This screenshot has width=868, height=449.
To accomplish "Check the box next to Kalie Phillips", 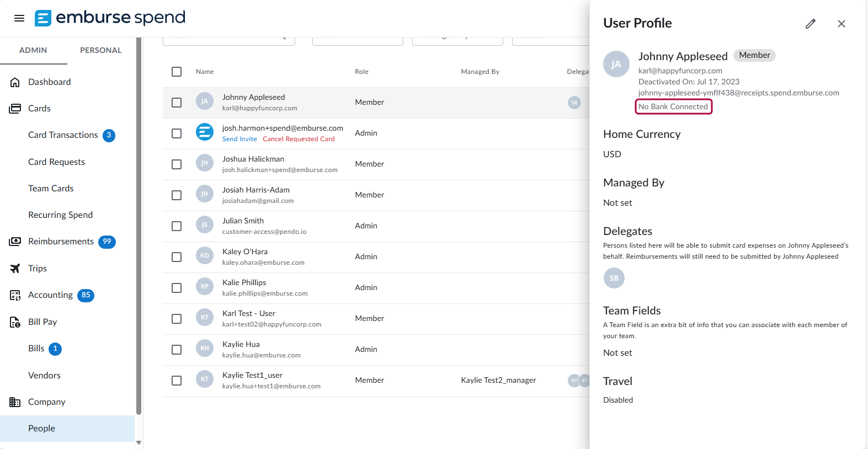I will pyautogui.click(x=177, y=288).
